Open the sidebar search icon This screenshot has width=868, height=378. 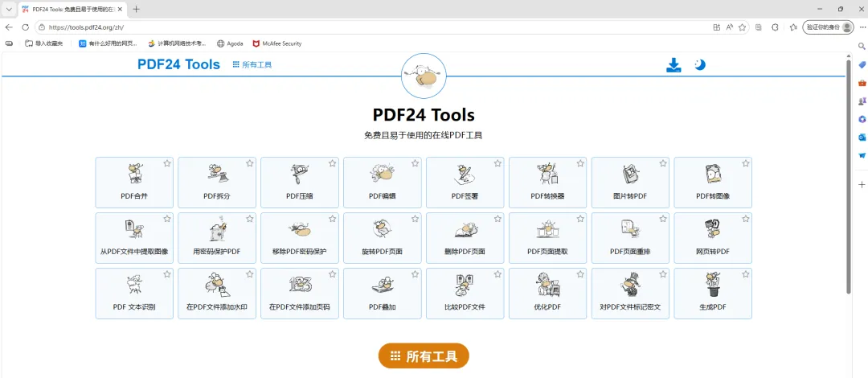point(862,47)
